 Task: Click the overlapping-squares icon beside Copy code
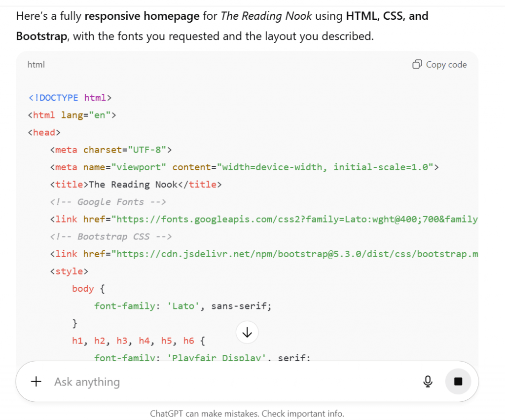(x=417, y=64)
